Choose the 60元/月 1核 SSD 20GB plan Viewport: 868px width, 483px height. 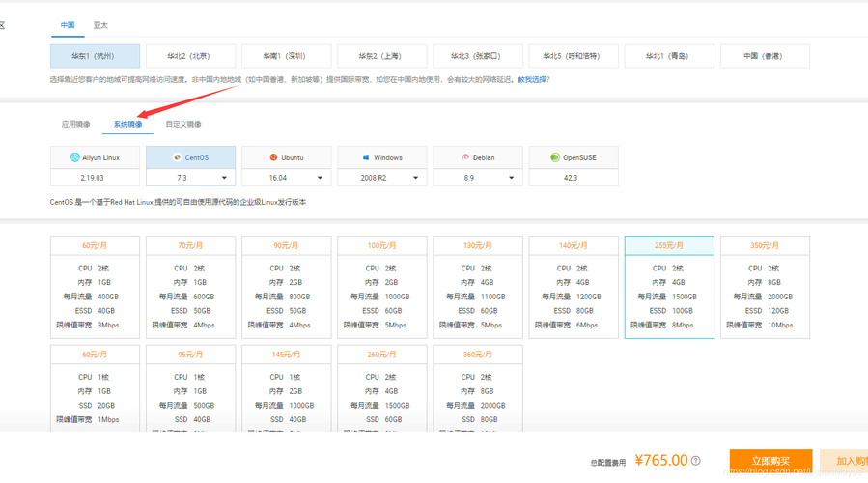tap(95, 388)
